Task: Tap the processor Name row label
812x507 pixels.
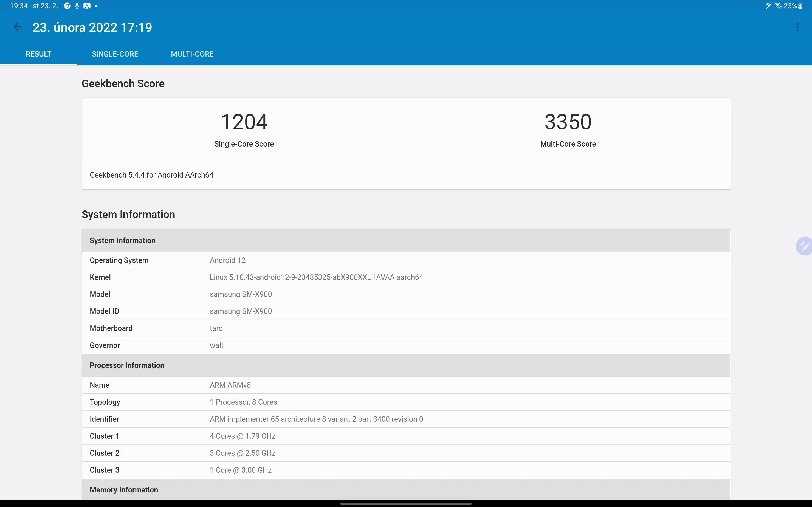Action: coord(100,385)
